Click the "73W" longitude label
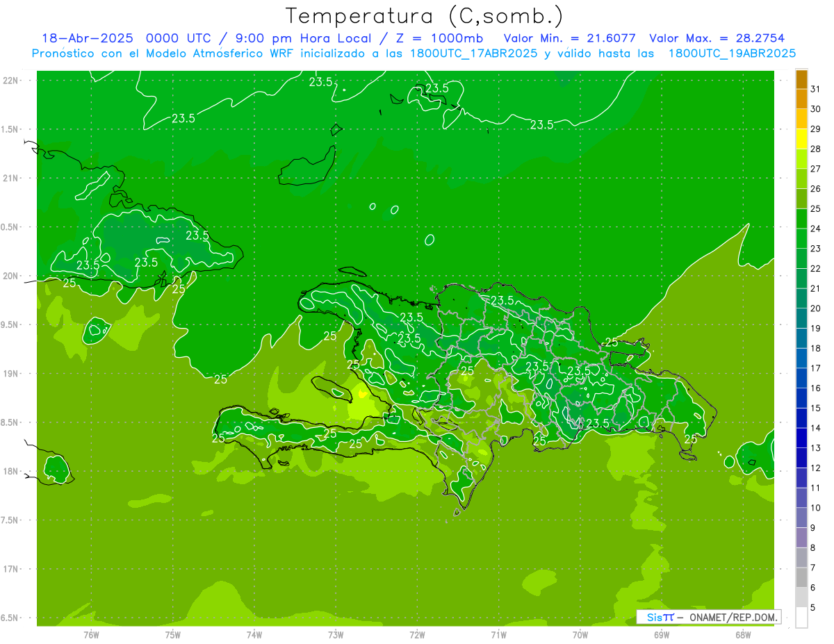 pos(336,634)
